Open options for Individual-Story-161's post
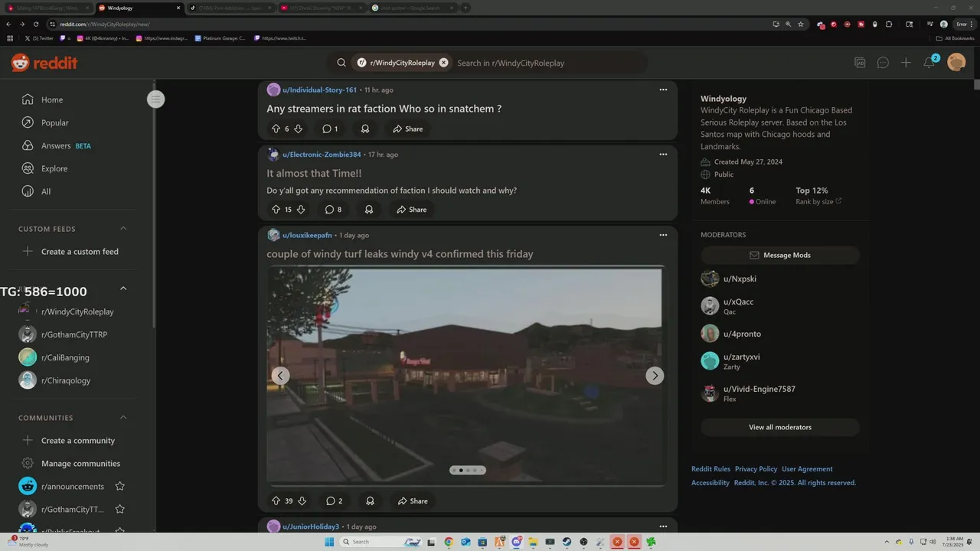Image resolution: width=980 pixels, height=551 pixels. pyautogui.click(x=663, y=90)
